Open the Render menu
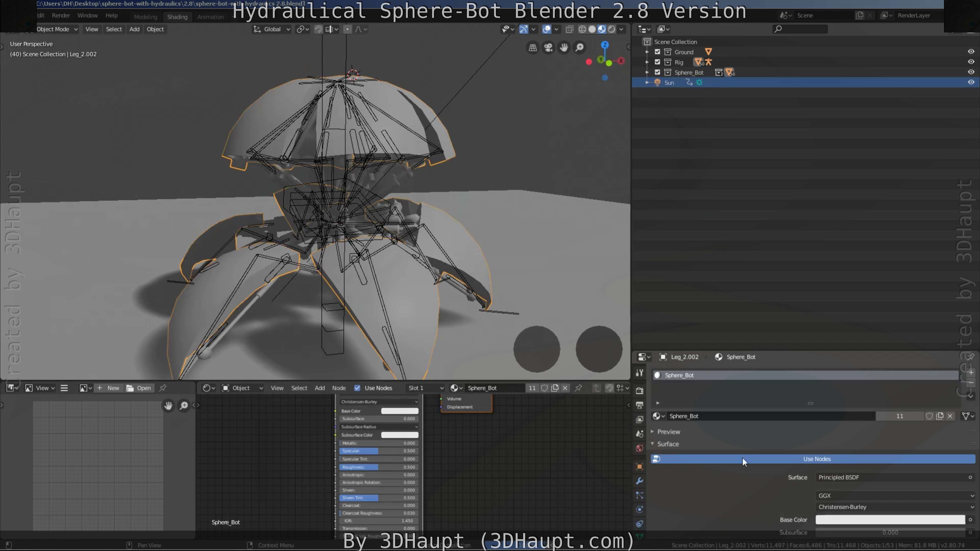This screenshot has width=980, height=551. coord(61,16)
